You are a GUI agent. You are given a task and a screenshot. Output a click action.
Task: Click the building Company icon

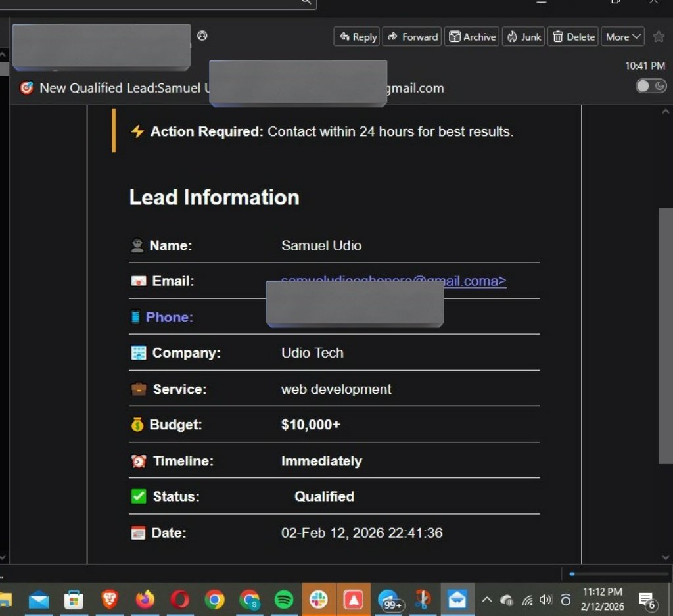click(138, 353)
